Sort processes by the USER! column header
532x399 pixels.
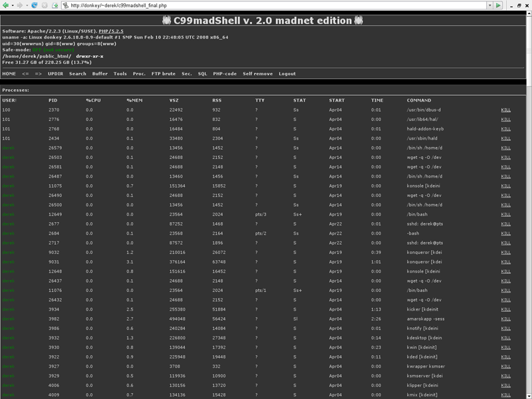click(x=9, y=100)
